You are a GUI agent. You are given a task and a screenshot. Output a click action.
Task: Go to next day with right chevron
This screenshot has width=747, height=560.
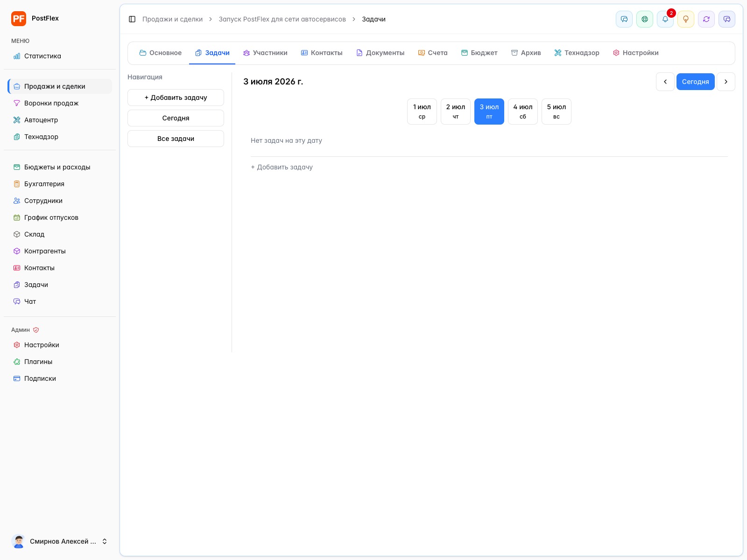[x=726, y=82]
